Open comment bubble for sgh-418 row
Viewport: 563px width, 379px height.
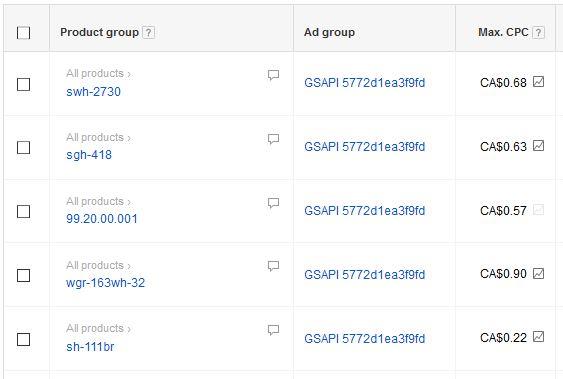click(x=273, y=139)
